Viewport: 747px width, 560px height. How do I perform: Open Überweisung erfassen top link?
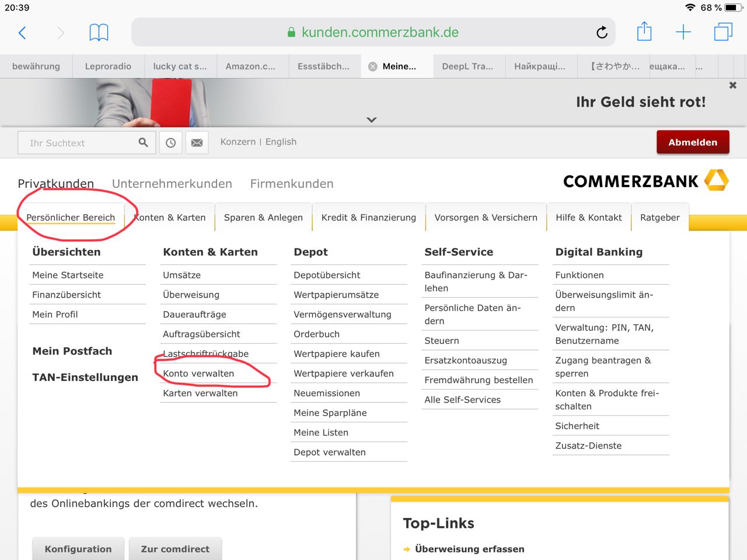click(x=469, y=549)
